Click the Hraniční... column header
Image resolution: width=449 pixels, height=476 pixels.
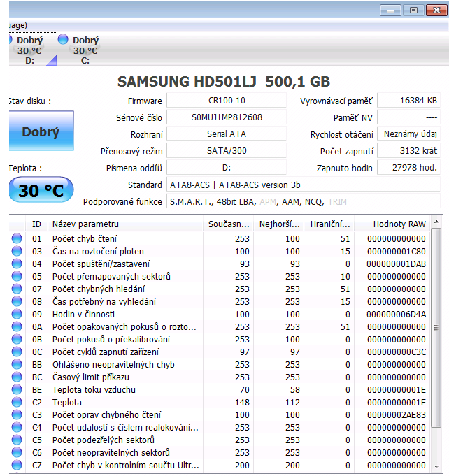[x=329, y=224]
